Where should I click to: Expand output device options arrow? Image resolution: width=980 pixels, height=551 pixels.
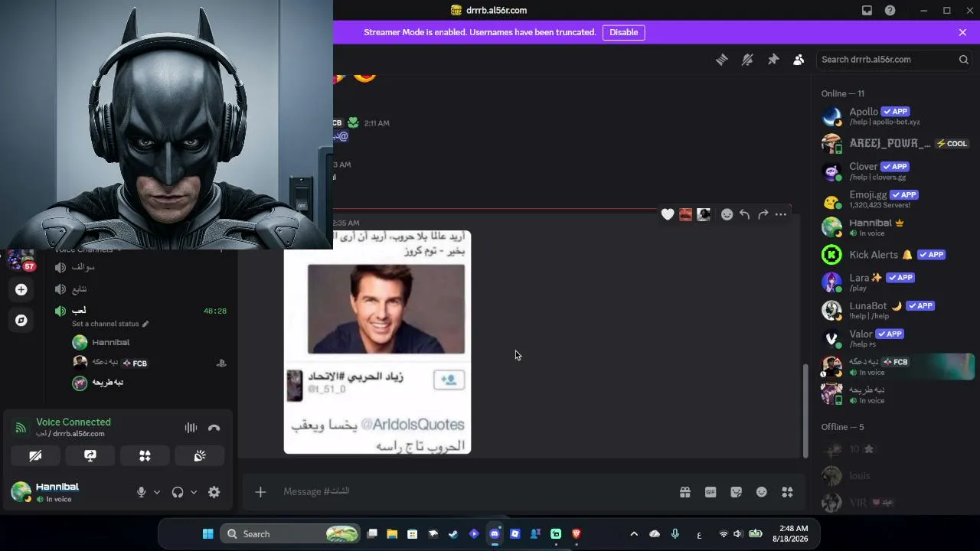click(x=194, y=492)
